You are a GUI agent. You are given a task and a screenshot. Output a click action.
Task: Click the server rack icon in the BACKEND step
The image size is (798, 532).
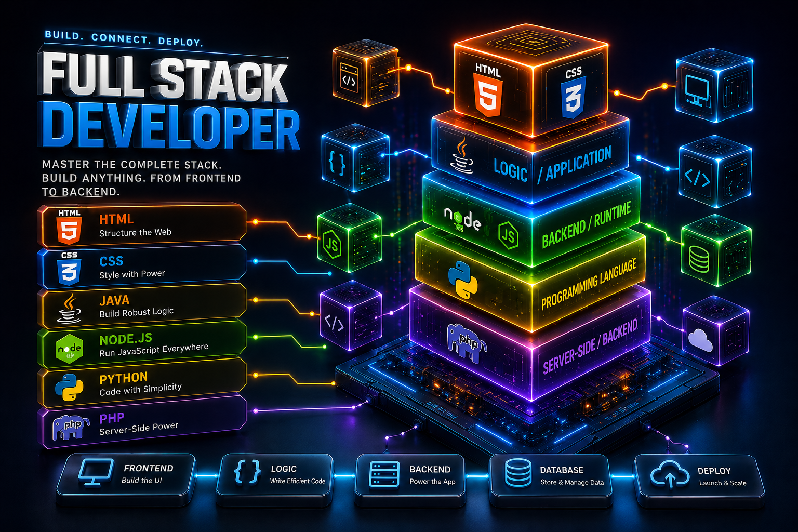click(x=384, y=474)
